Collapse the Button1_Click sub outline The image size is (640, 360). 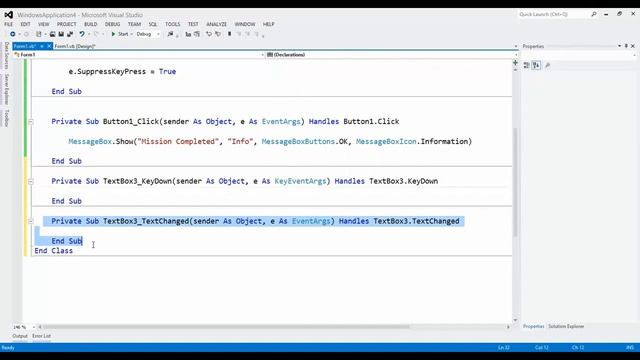[x=31, y=122]
